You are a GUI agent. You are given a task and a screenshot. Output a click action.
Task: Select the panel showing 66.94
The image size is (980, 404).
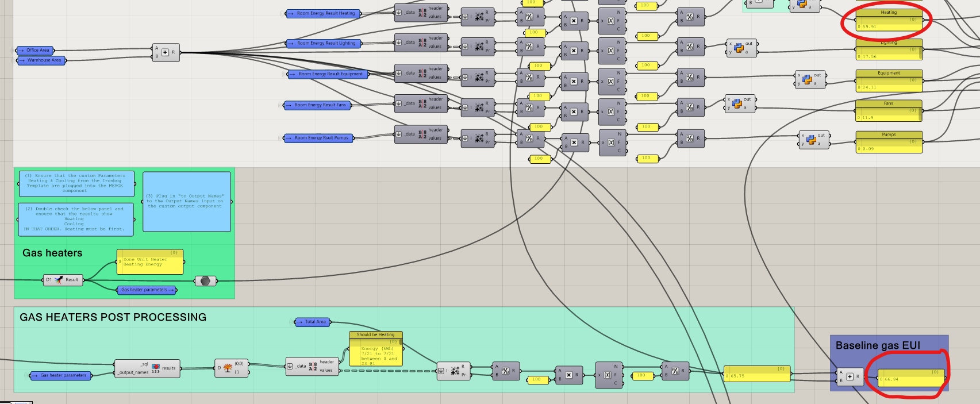tap(911, 377)
